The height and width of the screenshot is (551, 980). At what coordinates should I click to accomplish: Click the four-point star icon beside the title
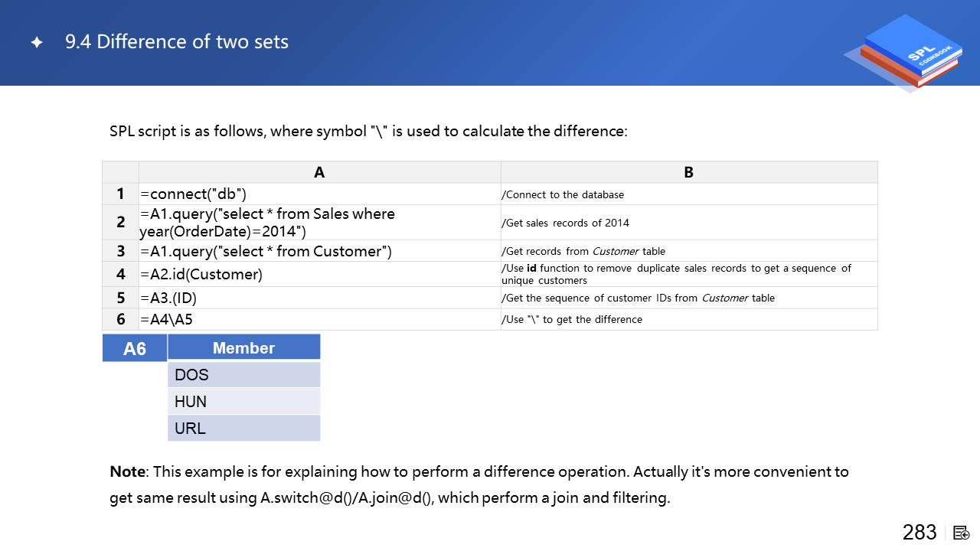coord(37,43)
